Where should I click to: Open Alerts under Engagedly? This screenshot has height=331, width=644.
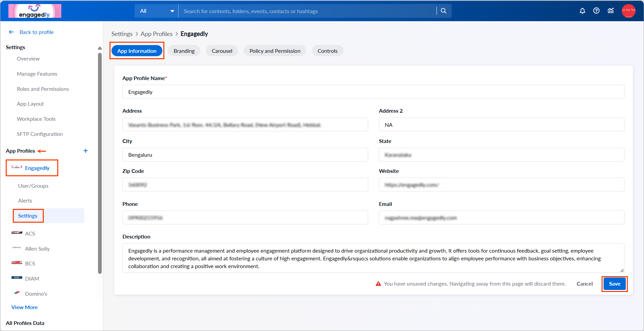pyautogui.click(x=25, y=200)
